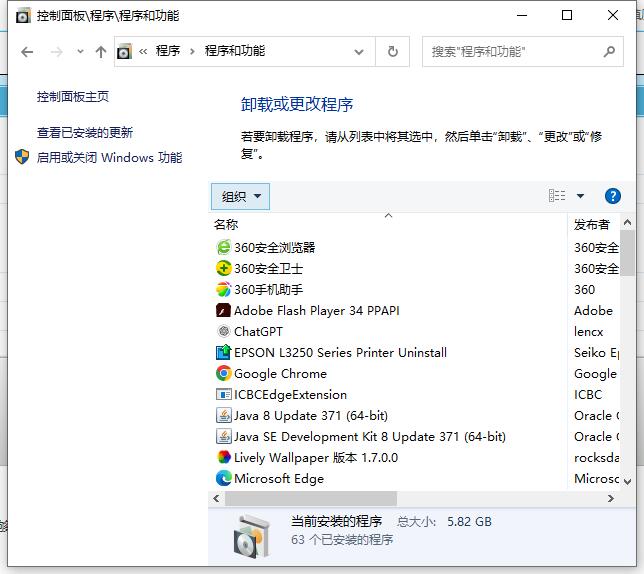Screen dimensions: 644x574
Task: Click 查看已安装的更新 link
Action: point(85,132)
